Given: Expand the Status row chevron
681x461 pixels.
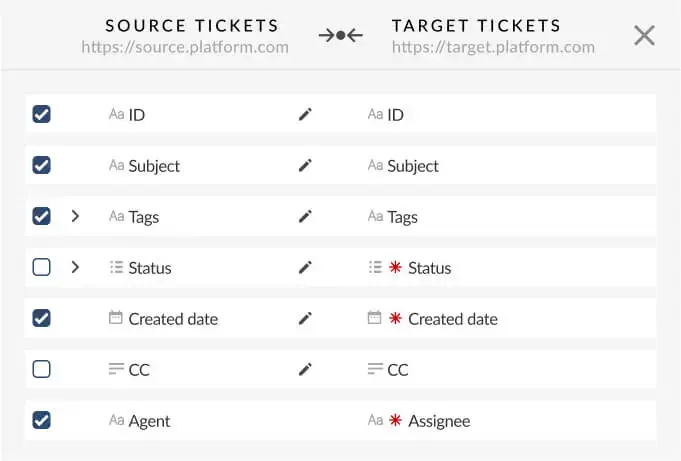Looking at the screenshot, I should pos(75,268).
